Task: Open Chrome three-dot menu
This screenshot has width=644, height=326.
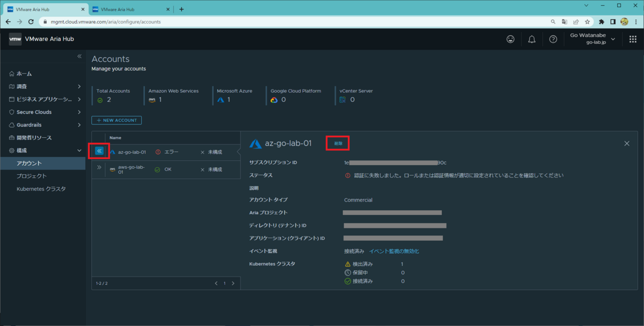Action: click(x=636, y=22)
